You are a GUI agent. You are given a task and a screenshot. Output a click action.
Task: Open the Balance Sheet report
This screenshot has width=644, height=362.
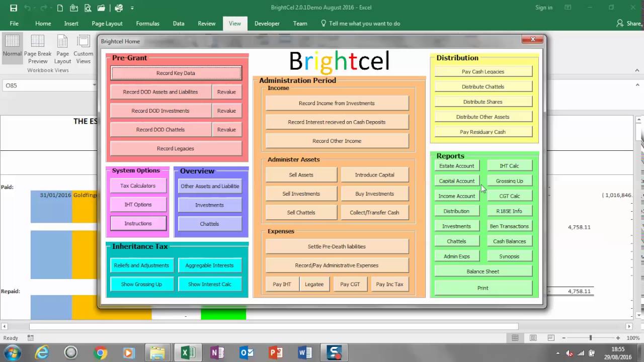pos(483,271)
